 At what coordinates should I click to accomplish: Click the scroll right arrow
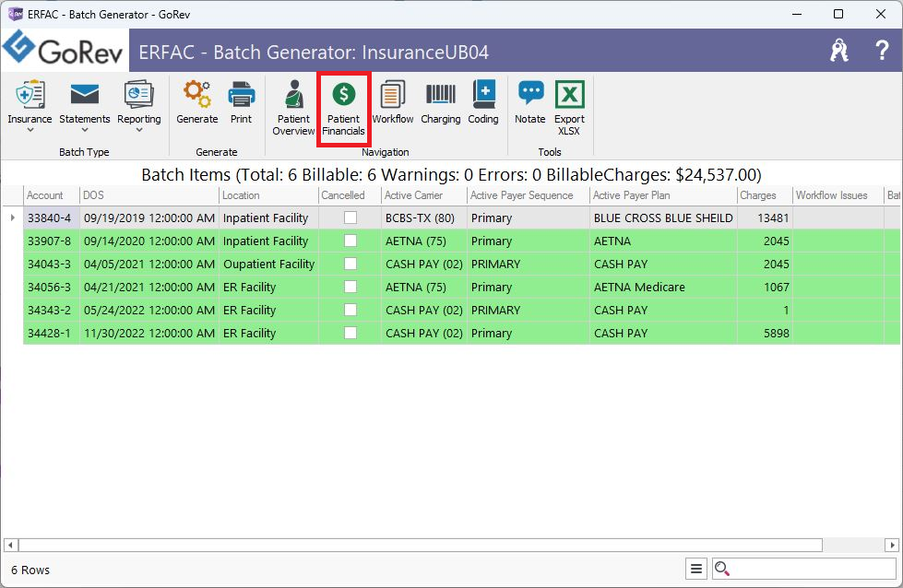pos(892,545)
